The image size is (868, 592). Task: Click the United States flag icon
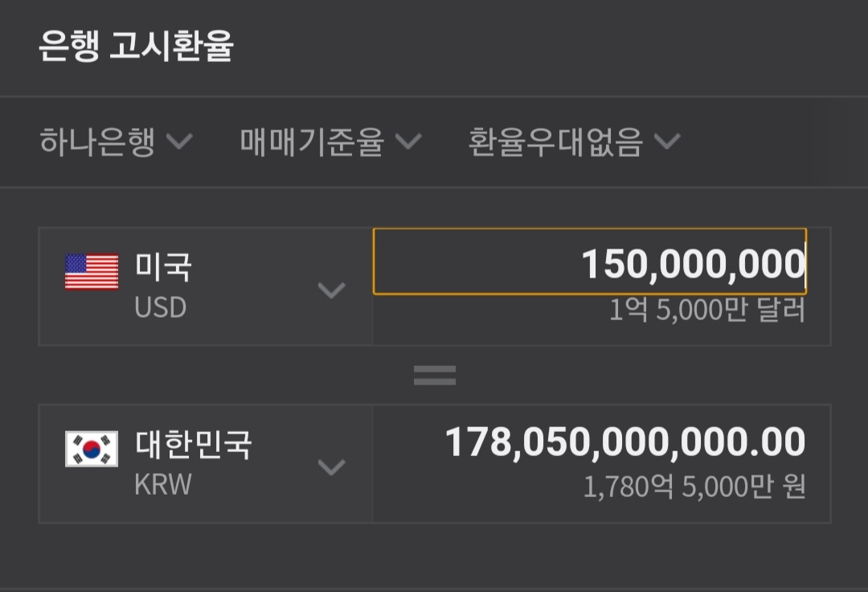click(92, 272)
